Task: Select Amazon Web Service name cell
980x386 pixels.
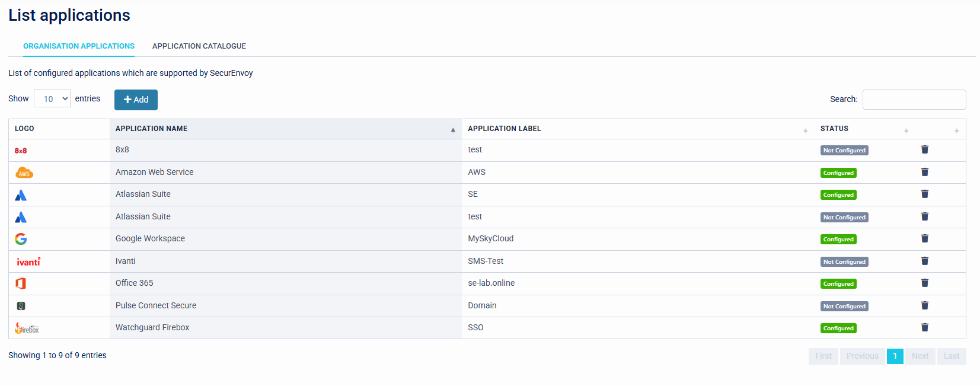Action: (x=285, y=172)
